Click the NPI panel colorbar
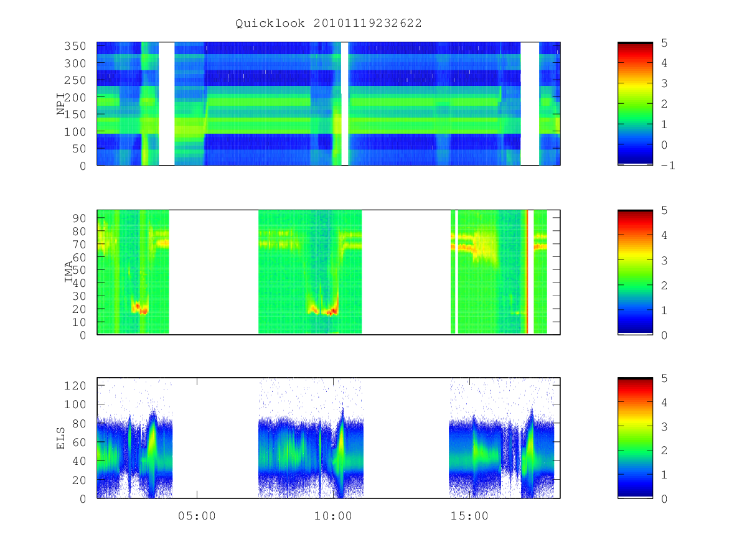This screenshot has width=747, height=560. pyautogui.click(x=635, y=104)
